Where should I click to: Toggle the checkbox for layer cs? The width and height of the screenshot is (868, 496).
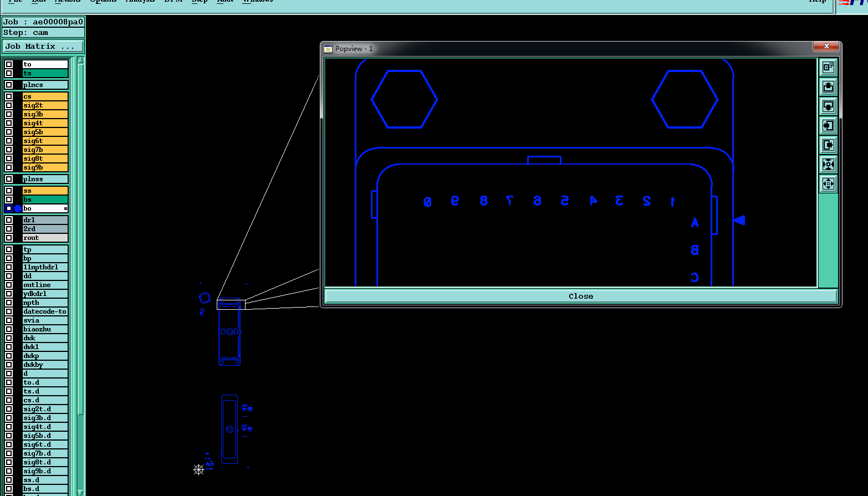point(9,96)
